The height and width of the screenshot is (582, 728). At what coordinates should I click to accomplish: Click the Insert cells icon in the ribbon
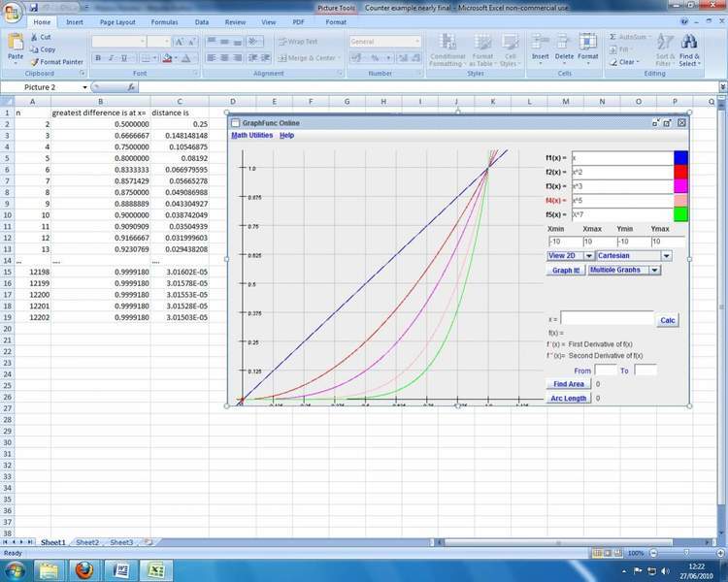coord(540,44)
